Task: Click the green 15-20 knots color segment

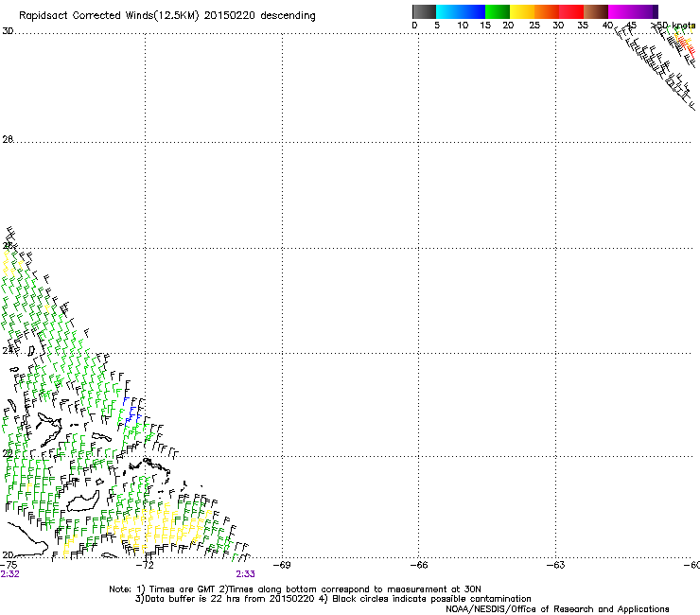Action: 498,11
